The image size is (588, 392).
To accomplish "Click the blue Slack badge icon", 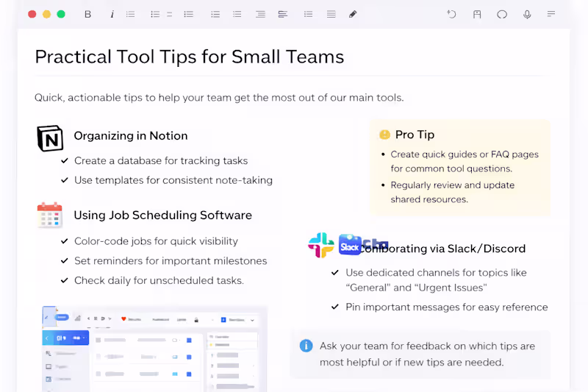I will 350,245.
